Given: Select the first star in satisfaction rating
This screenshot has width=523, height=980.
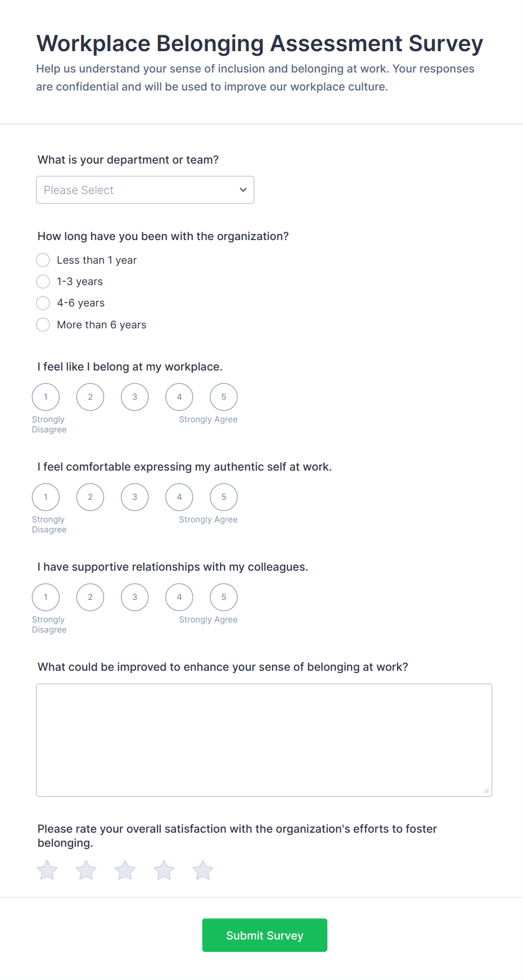Looking at the screenshot, I should click(x=47, y=870).
